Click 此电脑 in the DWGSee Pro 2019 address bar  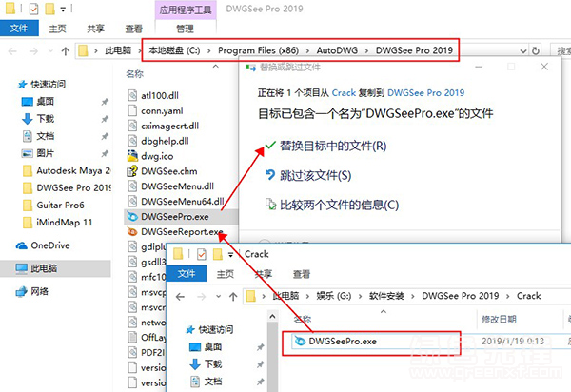tap(118, 50)
